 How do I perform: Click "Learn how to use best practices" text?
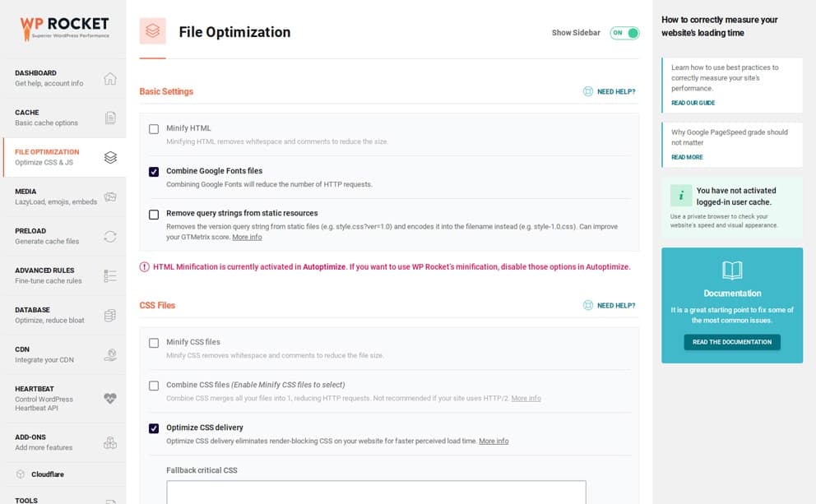[725, 78]
